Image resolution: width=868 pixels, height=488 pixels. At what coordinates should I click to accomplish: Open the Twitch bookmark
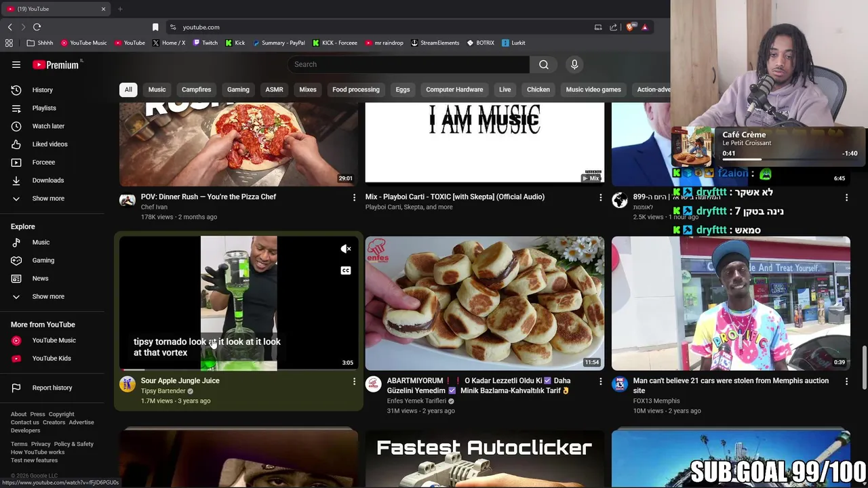point(205,43)
